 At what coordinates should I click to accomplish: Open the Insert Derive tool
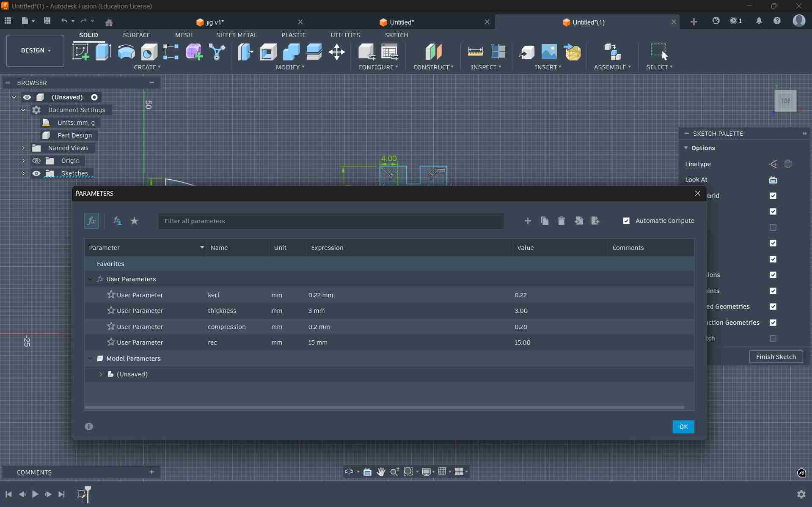526,52
